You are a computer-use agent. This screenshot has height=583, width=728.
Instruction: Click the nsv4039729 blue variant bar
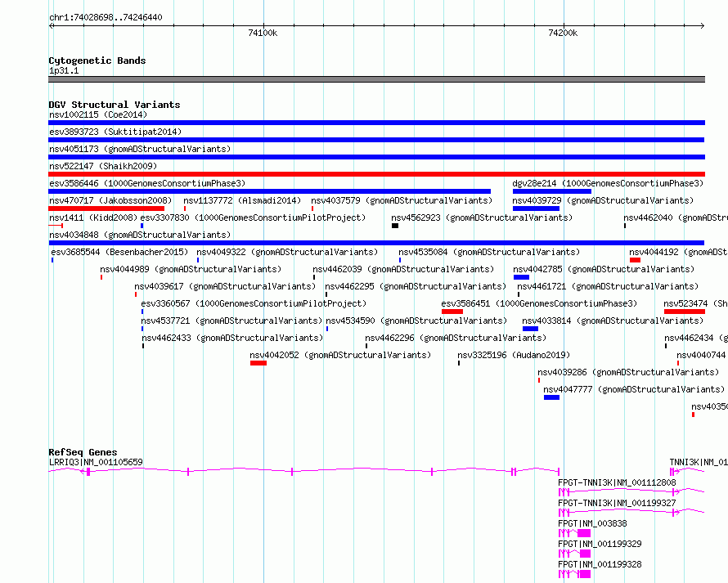[536, 209]
